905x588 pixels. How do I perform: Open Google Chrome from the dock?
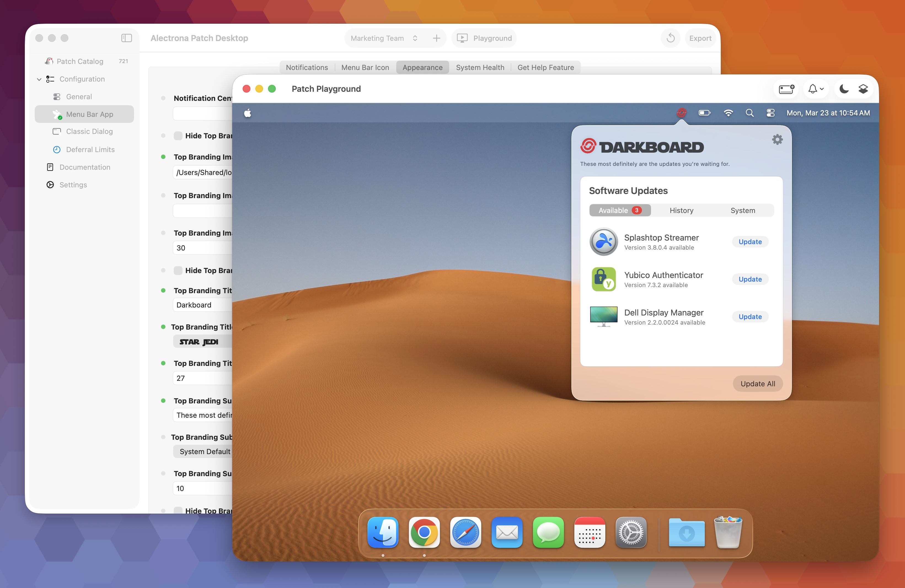(x=424, y=533)
